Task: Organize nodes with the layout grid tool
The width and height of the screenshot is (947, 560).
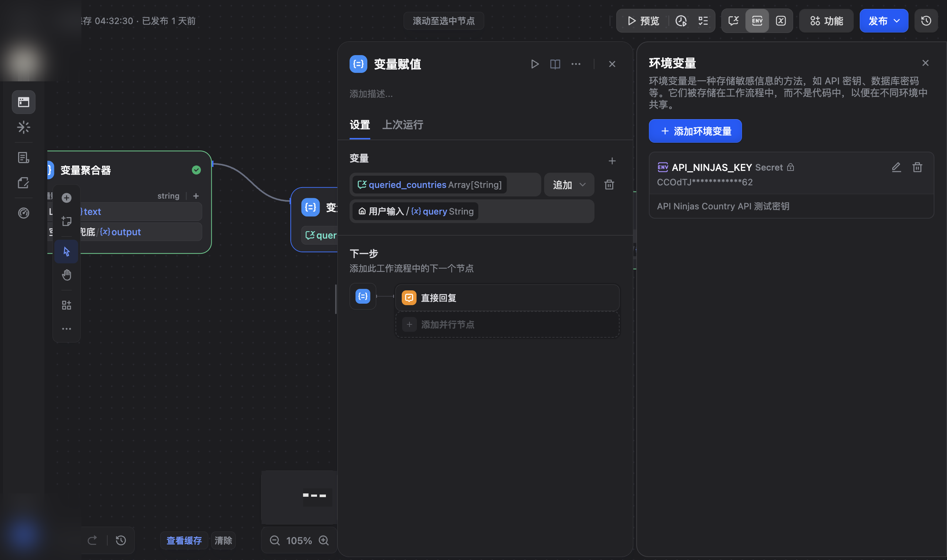Action: [67, 305]
